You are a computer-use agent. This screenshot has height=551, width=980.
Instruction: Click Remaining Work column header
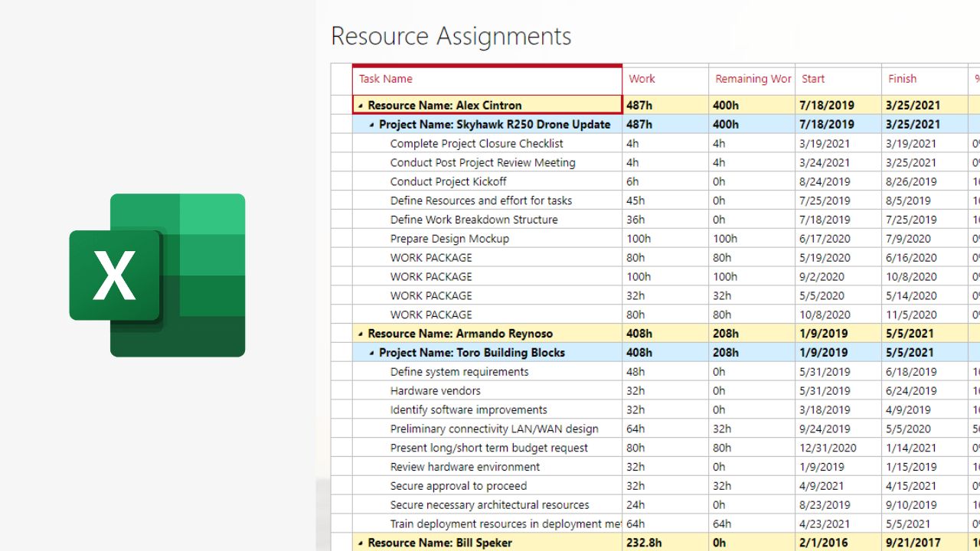click(753, 79)
